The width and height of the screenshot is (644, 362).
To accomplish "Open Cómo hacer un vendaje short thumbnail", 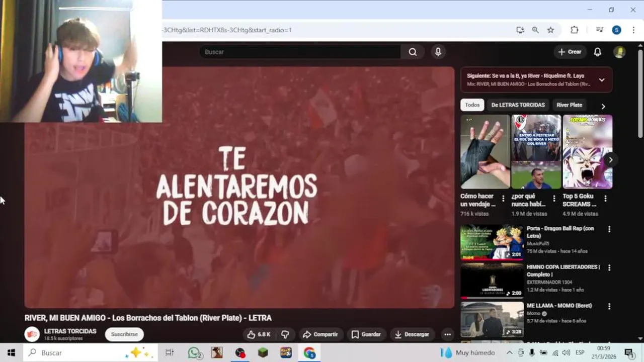I will coord(485,152).
